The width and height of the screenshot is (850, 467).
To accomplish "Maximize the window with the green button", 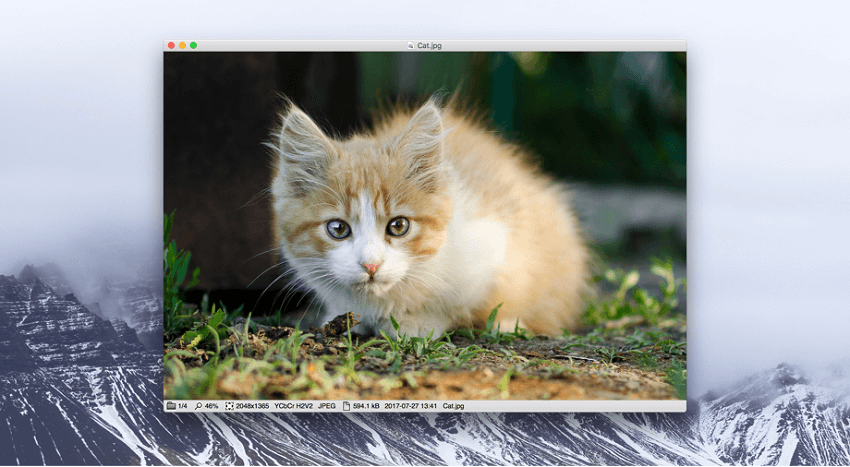I will click(x=193, y=45).
